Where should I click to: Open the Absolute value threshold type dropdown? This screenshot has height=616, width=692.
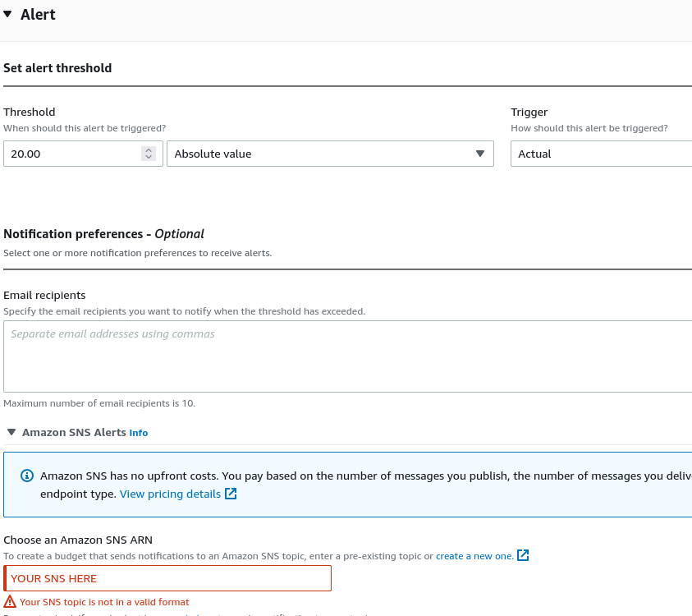(x=328, y=154)
